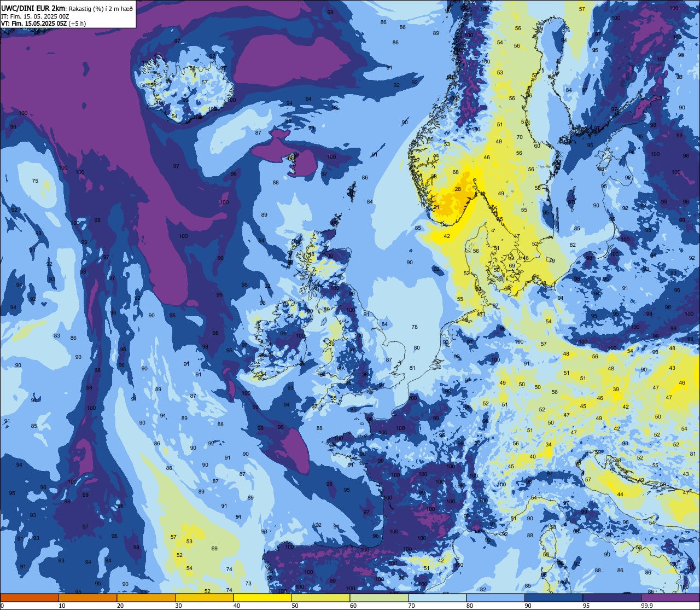The image size is (700, 610).
Task: Pick the legend swatch between 80 and 90
Action: tap(495, 597)
